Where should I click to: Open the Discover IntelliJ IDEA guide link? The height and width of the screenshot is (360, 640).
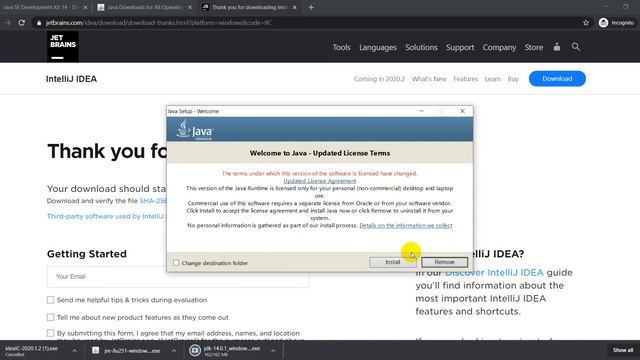(x=494, y=273)
